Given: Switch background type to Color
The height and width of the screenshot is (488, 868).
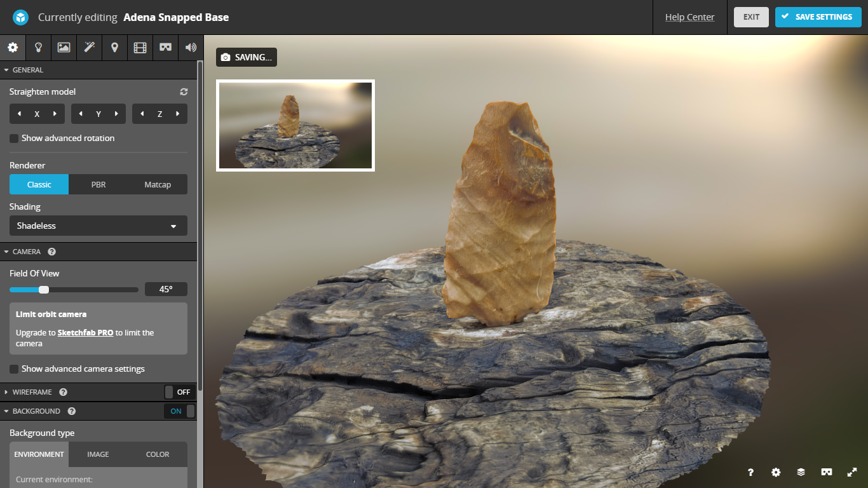Looking at the screenshot, I should coord(157,454).
